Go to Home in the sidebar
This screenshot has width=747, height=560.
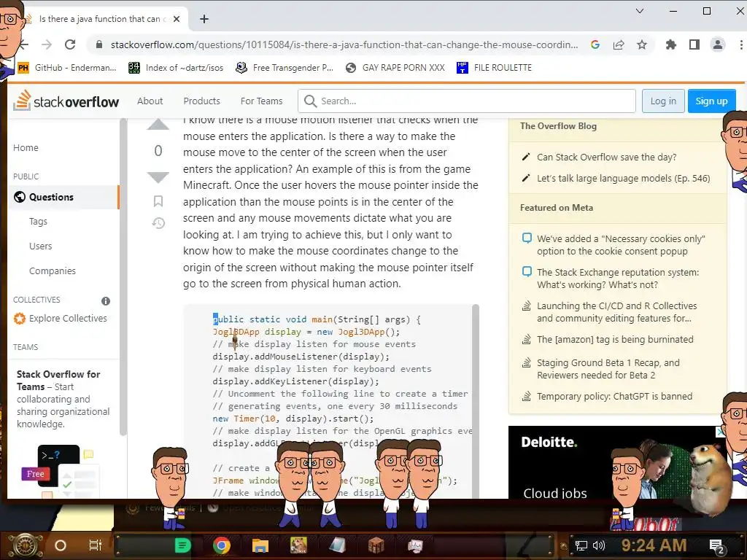26,147
